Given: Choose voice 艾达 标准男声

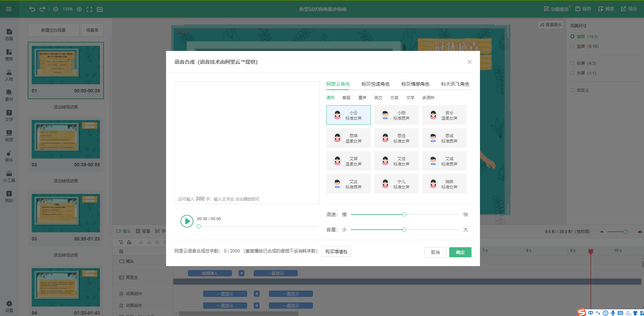Looking at the screenshot, I should (x=349, y=184).
